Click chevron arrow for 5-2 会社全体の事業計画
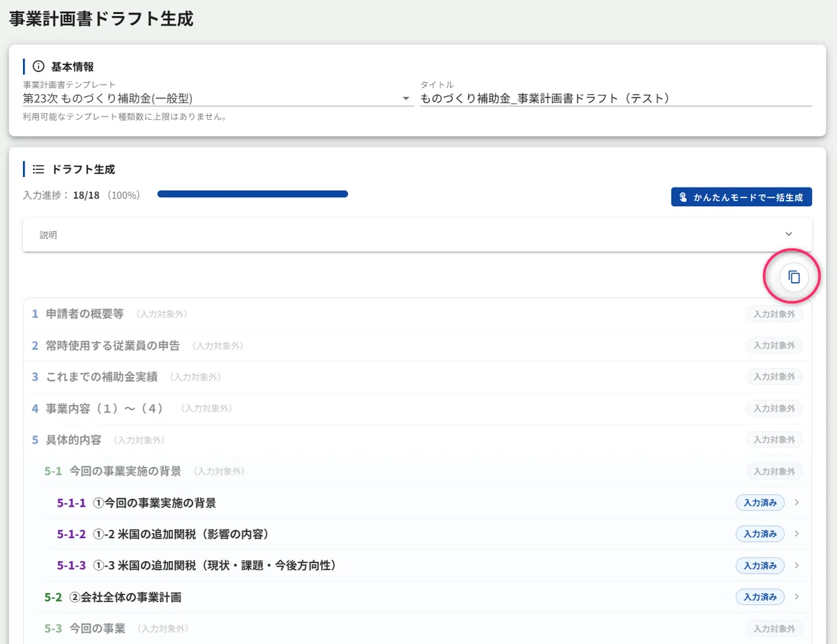This screenshot has width=837, height=644. click(x=797, y=597)
